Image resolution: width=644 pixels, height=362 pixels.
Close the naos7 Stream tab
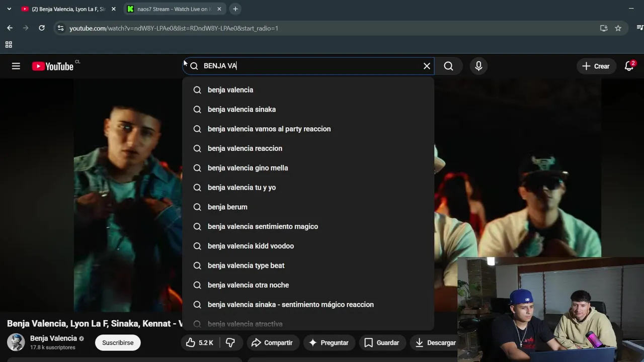(219, 9)
